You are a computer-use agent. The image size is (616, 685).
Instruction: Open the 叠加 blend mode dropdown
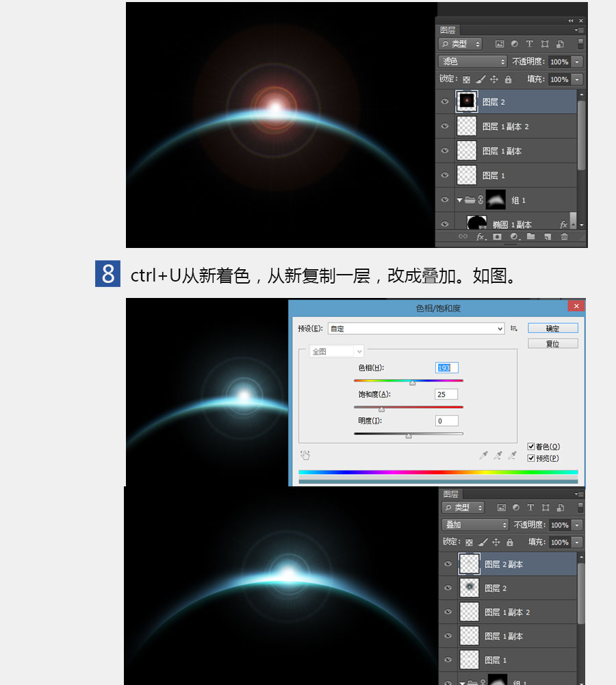click(475, 525)
